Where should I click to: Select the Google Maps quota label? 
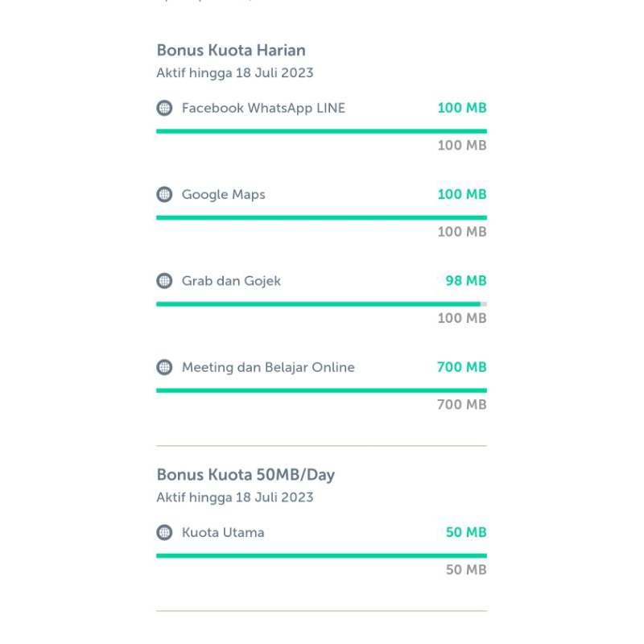pyautogui.click(x=223, y=194)
